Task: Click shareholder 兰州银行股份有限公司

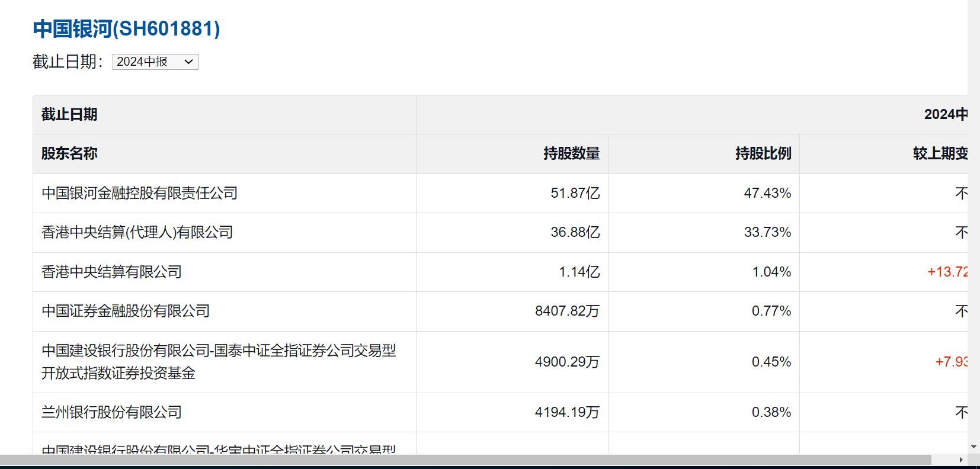Action: (x=111, y=412)
